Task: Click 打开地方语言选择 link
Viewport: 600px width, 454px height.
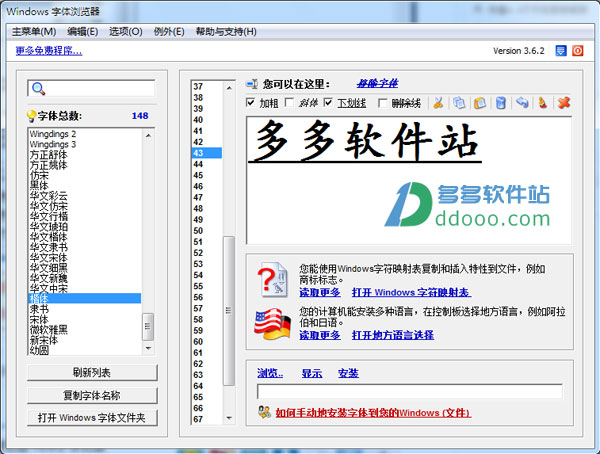Action: [x=393, y=335]
